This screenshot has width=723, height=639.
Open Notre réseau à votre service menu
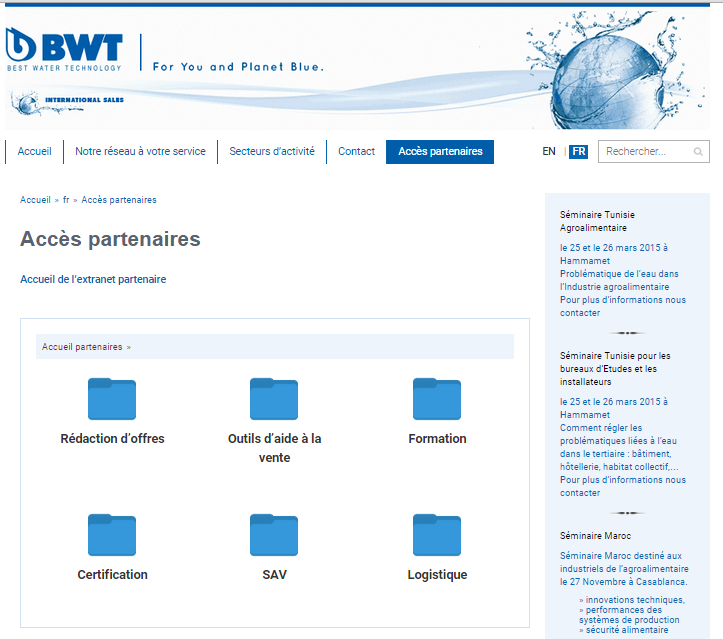[x=140, y=151]
